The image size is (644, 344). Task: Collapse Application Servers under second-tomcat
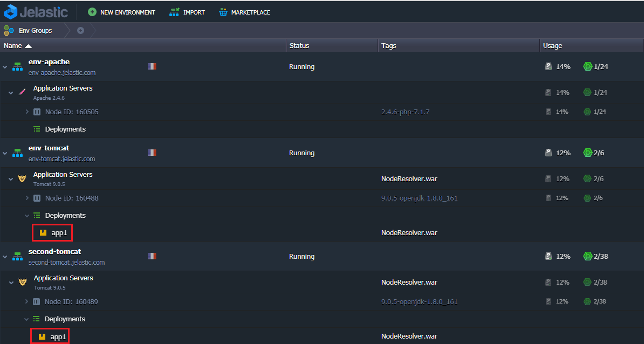11,283
